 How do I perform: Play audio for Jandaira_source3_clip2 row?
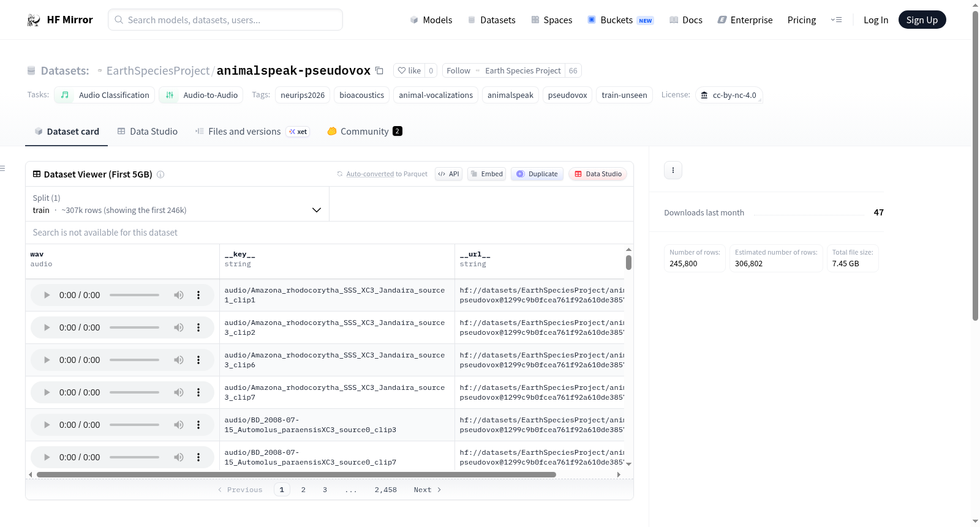[47, 327]
